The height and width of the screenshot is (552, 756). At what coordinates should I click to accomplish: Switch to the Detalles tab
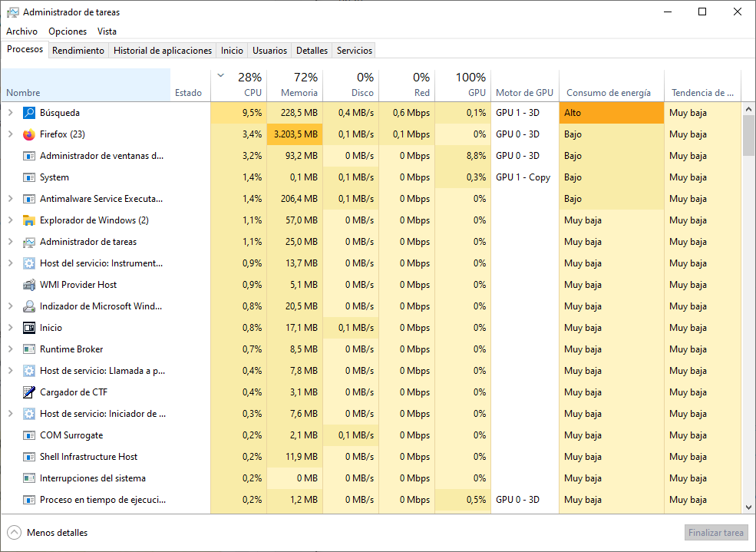pos(312,51)
